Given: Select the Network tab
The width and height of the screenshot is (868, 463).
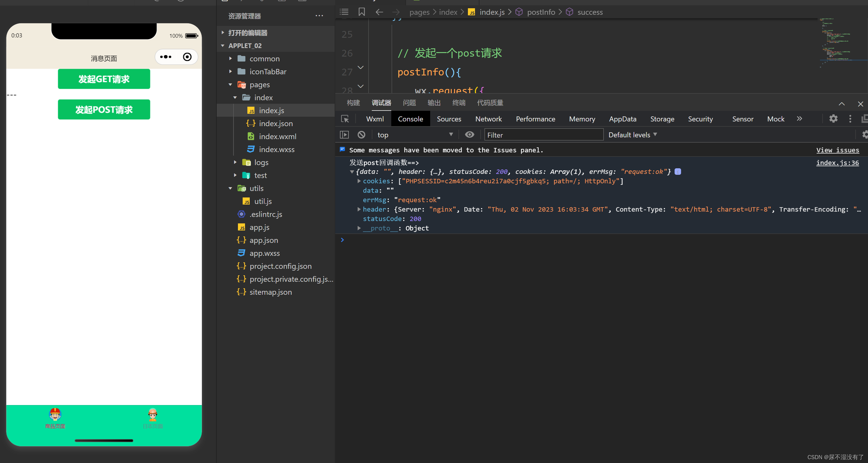Looking at the screenshot, I should tap(489, 119).
